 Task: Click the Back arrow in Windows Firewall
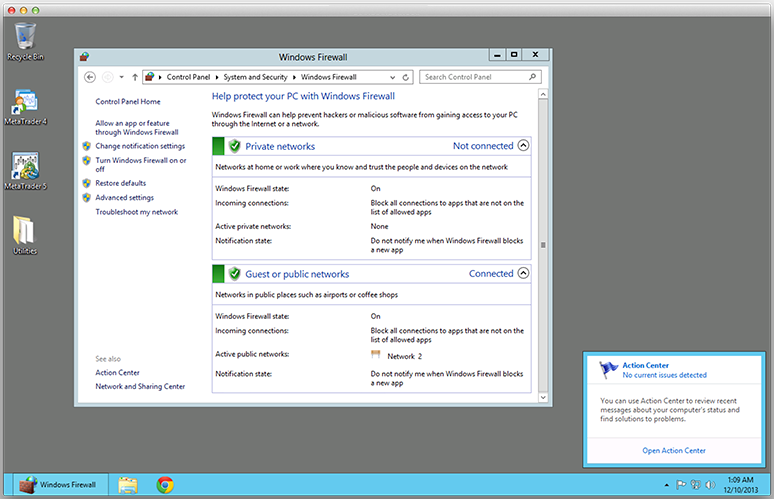(x=90, y=77)
